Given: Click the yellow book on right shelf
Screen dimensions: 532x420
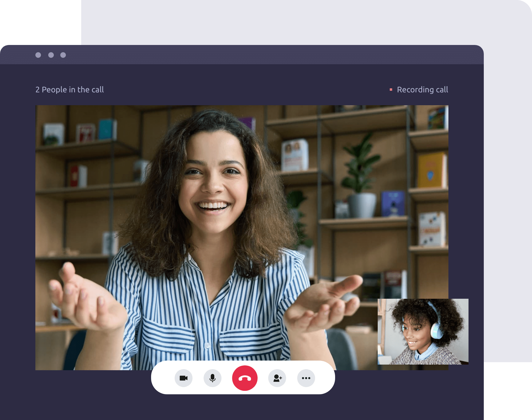Looking at the screenshot, I should (x=431, y=170).
